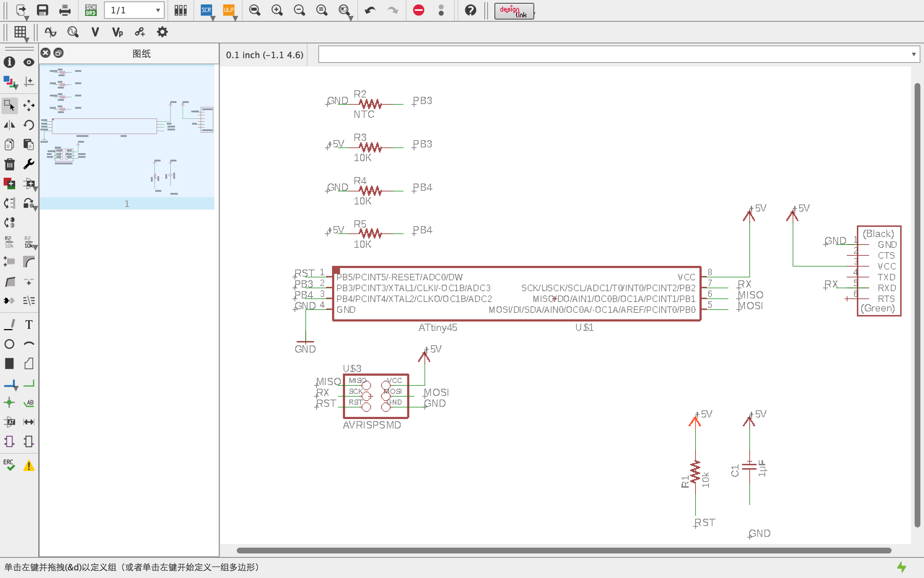
Task: Open the design link tool
Action: pos(514,11)
